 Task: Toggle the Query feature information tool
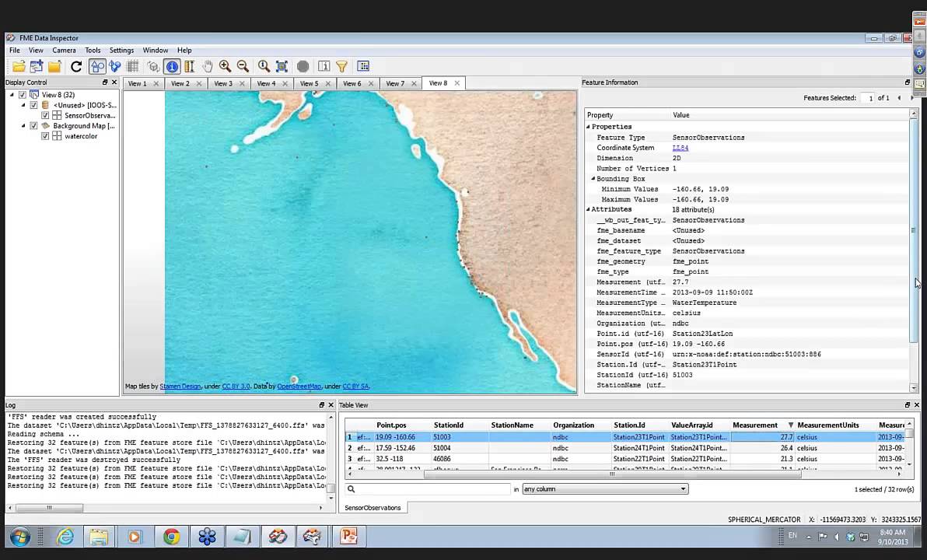[x=172, y=67]
